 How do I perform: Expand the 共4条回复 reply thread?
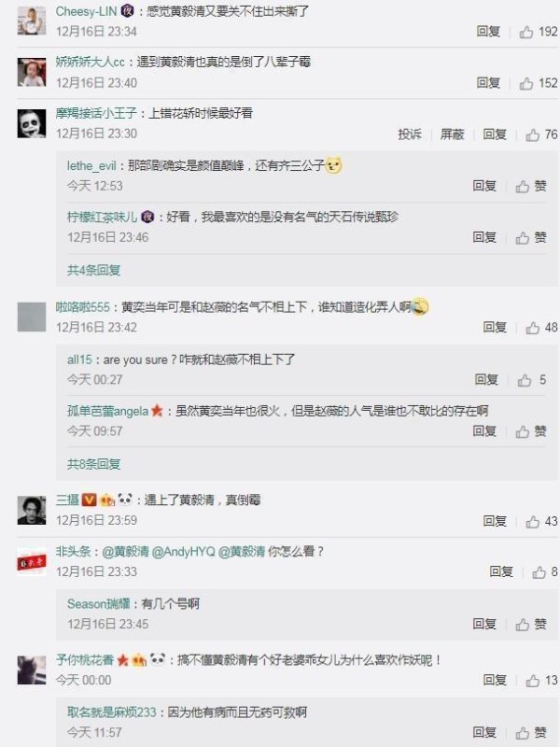tap(94, 270)
